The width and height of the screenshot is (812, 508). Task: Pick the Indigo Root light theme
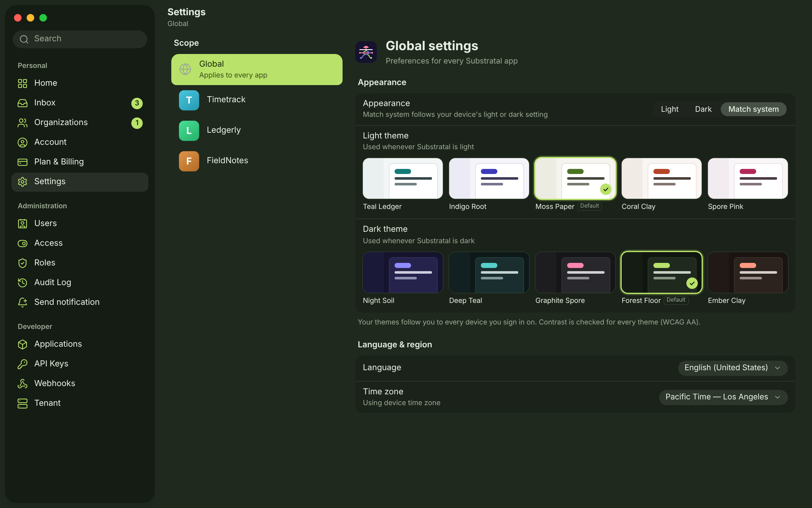tap(489, 178)
